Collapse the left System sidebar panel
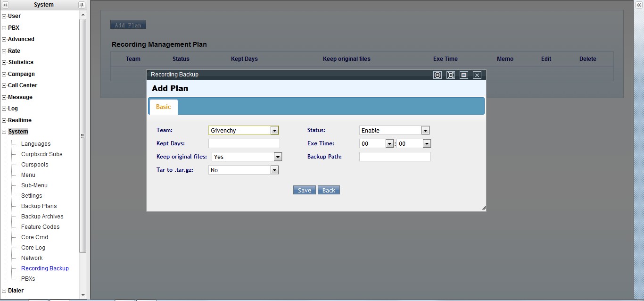 5,5
